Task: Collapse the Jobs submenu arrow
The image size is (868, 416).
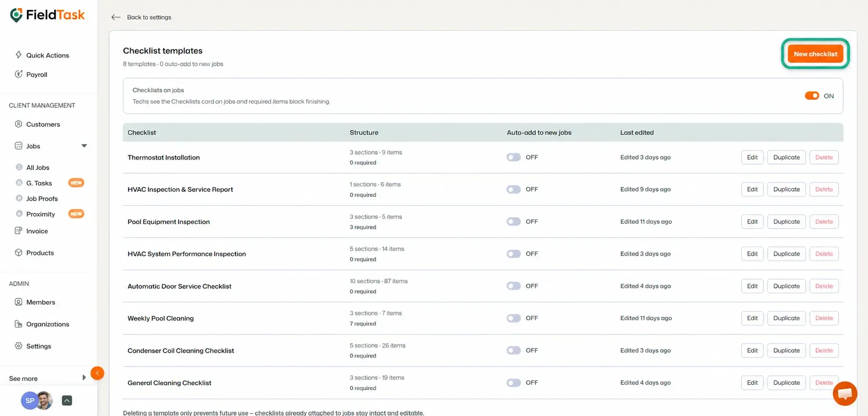Action: click(84, 146)
